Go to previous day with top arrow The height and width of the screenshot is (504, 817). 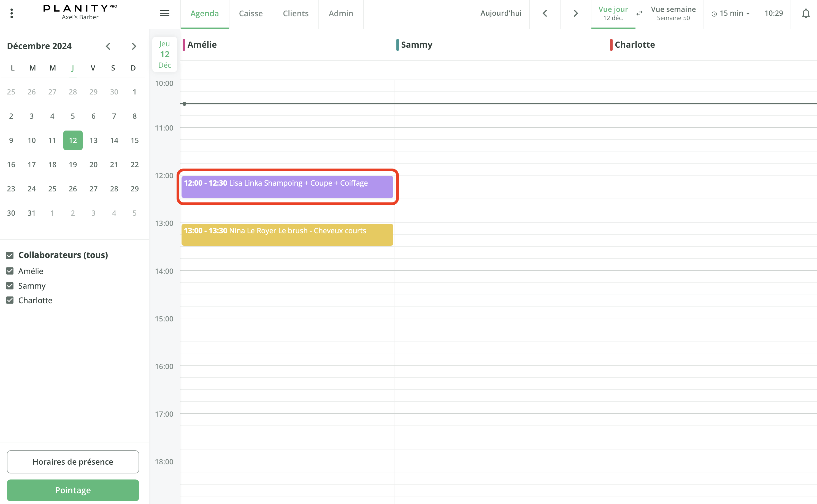pyautogui.click(x=545, y=13)
